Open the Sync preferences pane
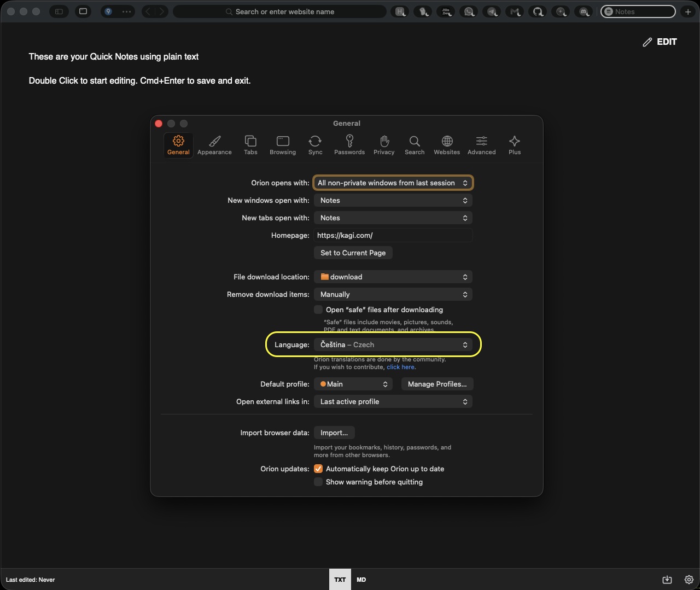Image resolution: width=700 pixels, height=590 pixels. [315, 145]
